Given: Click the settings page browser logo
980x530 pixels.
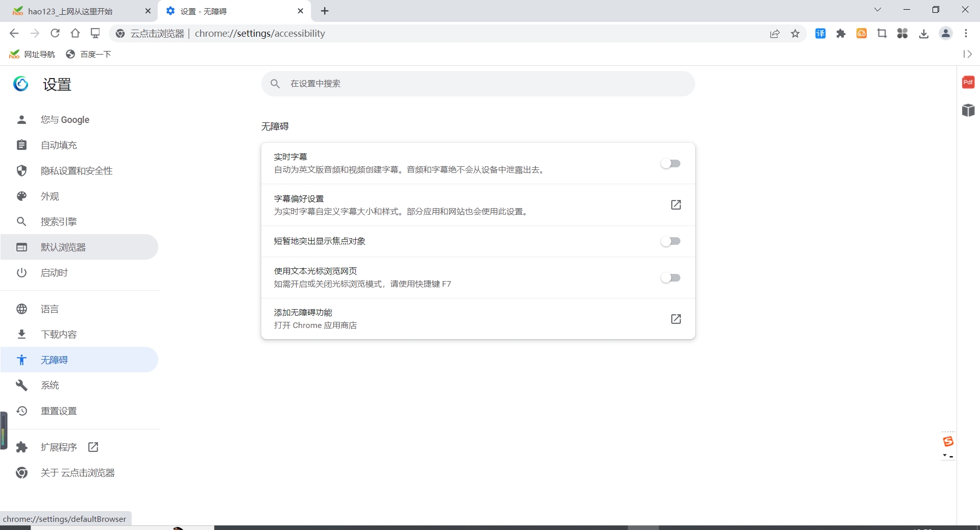Looking at the screenshot, I should [x=21, y=84].
